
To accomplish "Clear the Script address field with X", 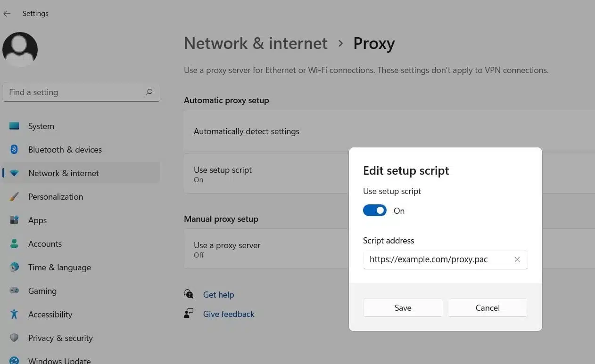I will 517,259.
